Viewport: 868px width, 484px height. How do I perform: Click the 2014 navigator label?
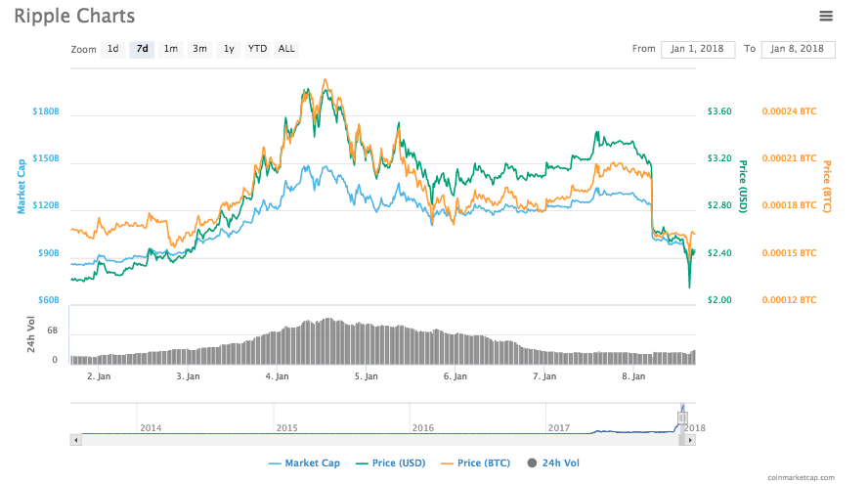[x=151, y=428]
